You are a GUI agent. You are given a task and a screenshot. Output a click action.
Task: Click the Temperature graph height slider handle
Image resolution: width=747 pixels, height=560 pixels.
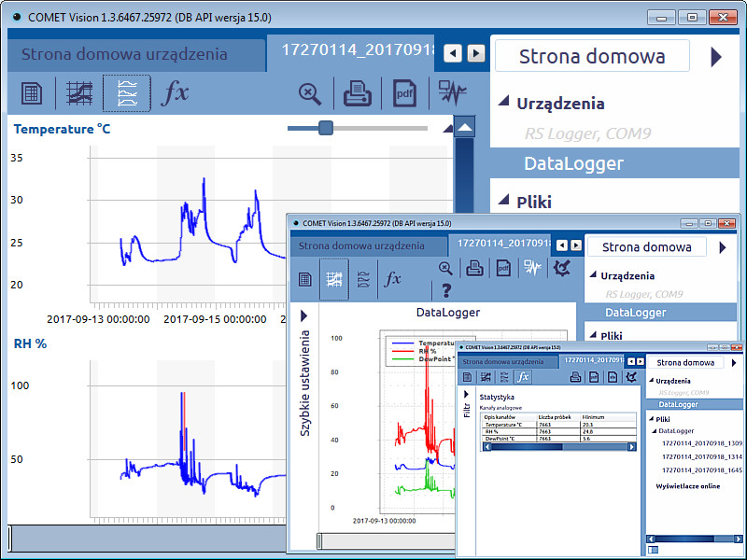tap(326, 128)
